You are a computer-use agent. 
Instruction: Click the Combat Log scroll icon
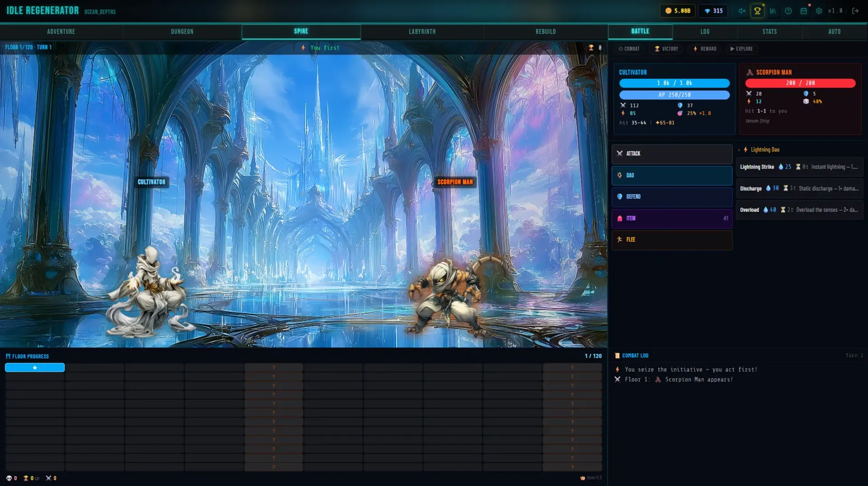617,356
